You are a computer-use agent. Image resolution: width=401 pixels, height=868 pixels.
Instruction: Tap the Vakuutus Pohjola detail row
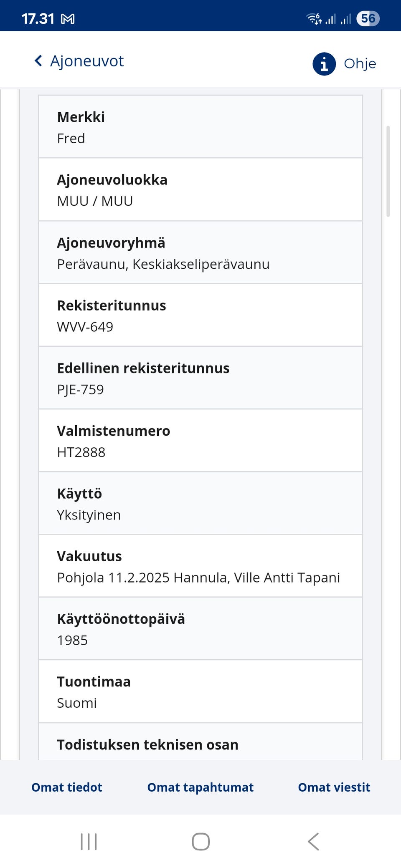pyautogui.click(x=200, y=566)
